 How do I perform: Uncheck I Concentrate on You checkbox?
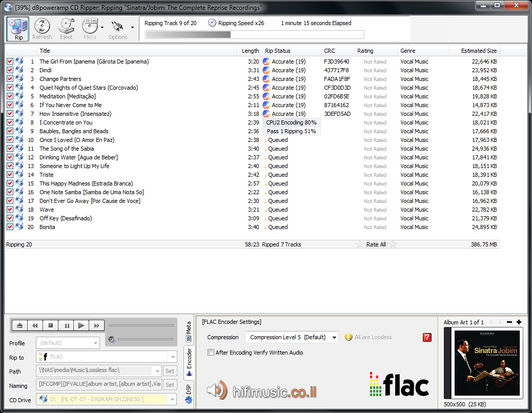point(10,122)
